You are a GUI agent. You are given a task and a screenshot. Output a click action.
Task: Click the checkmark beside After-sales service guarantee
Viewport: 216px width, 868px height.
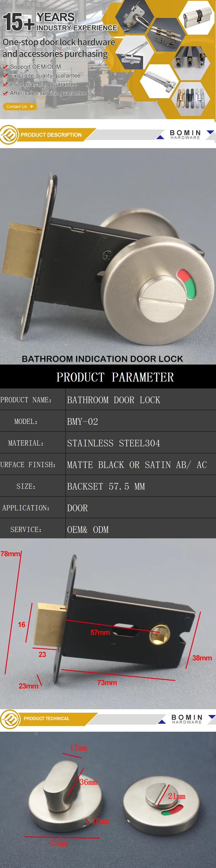click(5, 93)
